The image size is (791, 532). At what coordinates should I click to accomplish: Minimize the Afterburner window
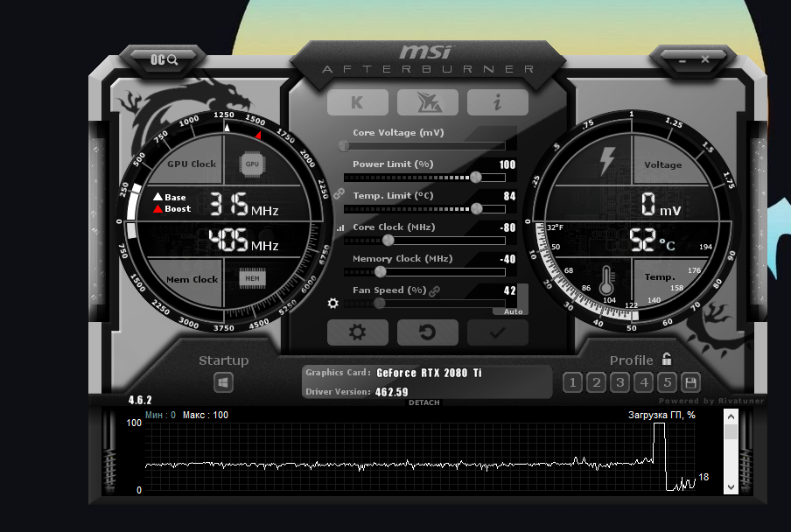pyautogui.click(x=682, y=61)
